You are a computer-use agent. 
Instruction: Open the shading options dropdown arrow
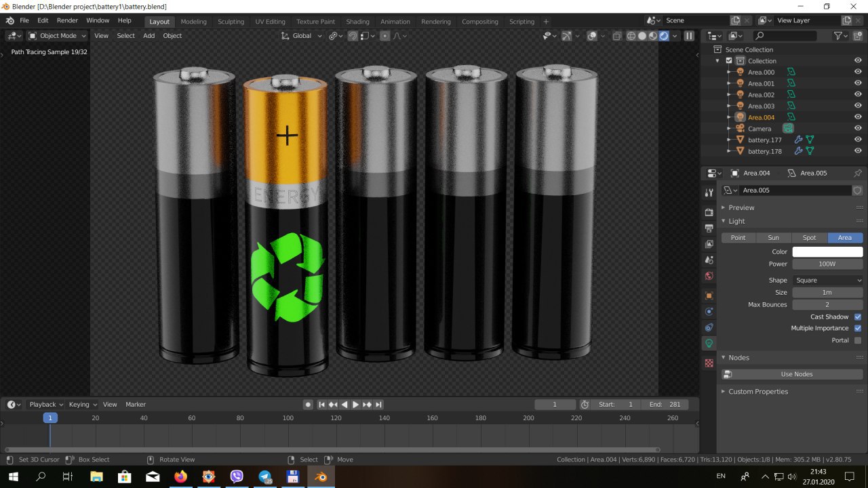tap(674, 36)
